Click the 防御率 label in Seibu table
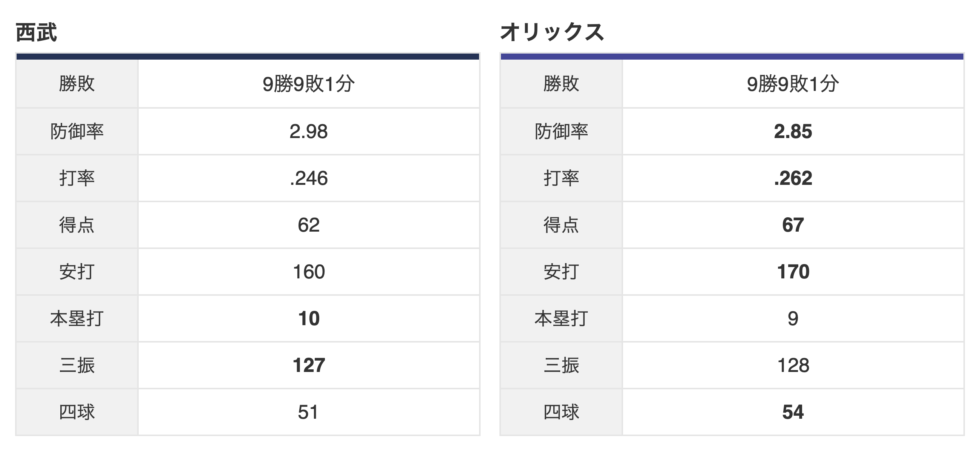The height and width of the screenshot is (464, 980). (x=77, y=132)
